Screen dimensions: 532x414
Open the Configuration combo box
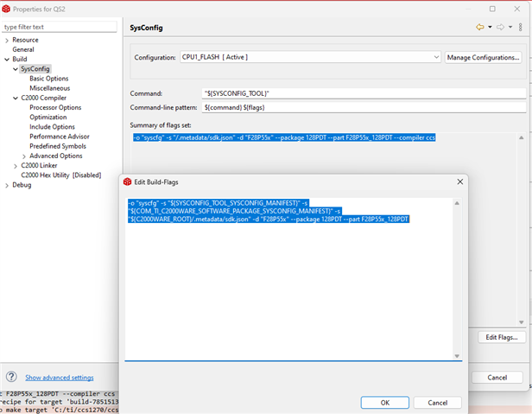310,57
